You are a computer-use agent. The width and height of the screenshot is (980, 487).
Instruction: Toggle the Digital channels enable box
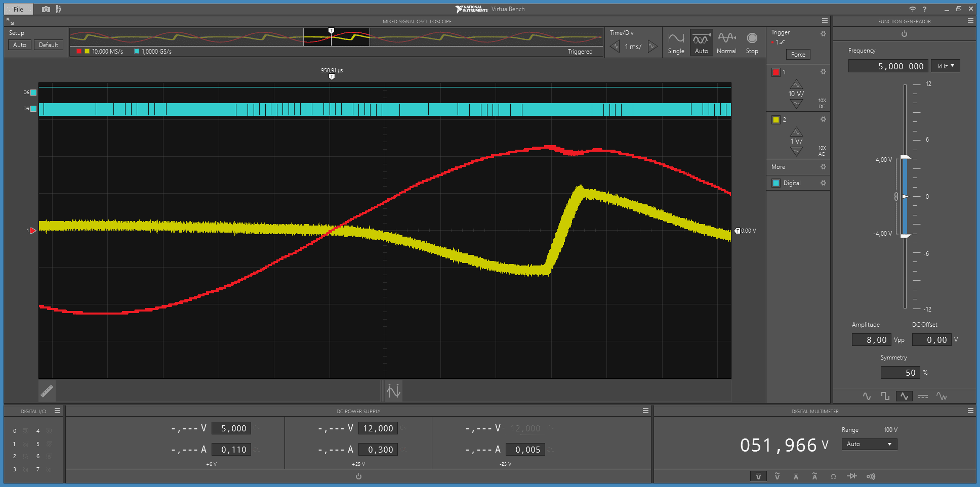click(x=776, y=183)
